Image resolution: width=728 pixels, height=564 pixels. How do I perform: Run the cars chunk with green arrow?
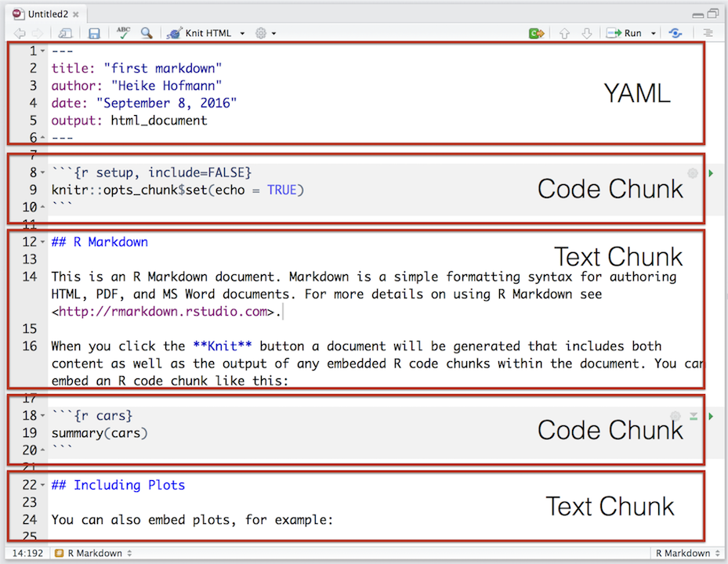click(x=711, y=416)
